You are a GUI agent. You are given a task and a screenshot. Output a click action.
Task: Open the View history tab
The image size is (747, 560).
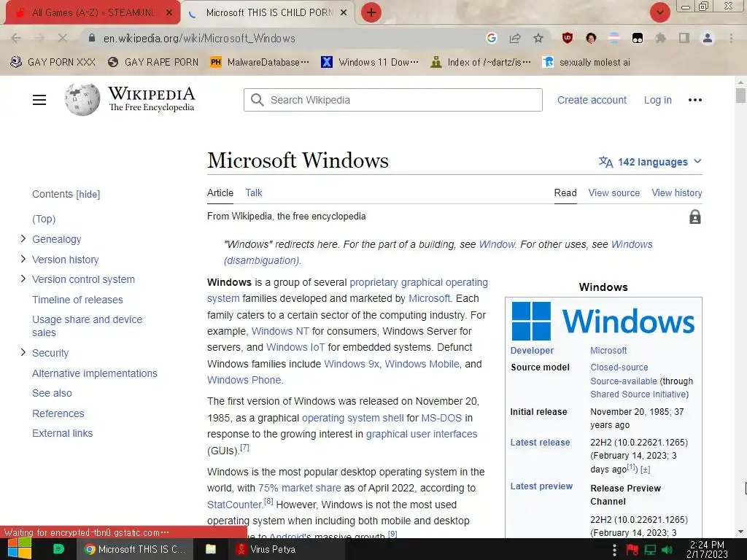click(x=676, y=192)
